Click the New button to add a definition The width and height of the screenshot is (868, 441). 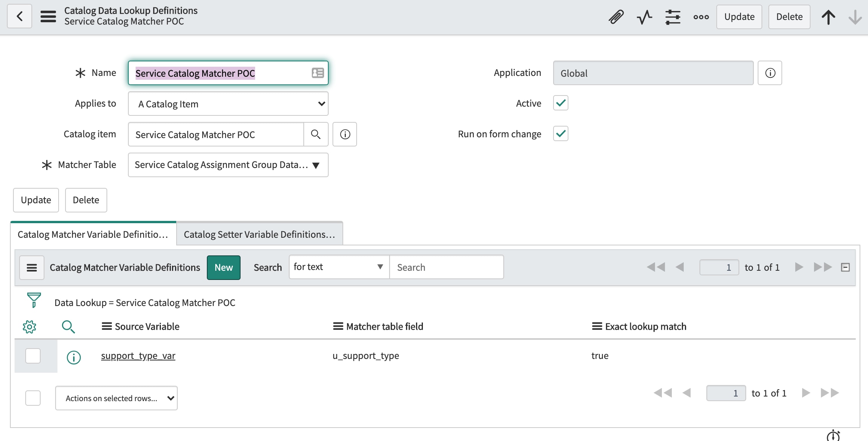pyautogui.click(x=223, y=267)
